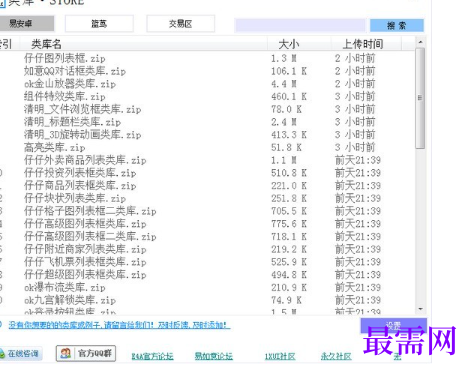This screenshot has width=475, height=372.
Task: Open the 易如意论坛 link
Action: tap(214, 356)
